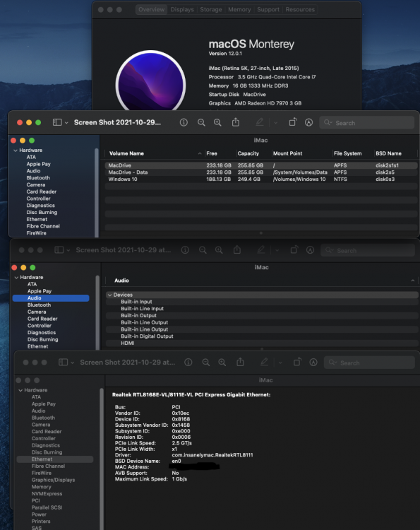Viewport: 420px width, 530px height.
Task: Sort by the Volume Name column header
Action: pyautogui.click(x=126, y=153)
